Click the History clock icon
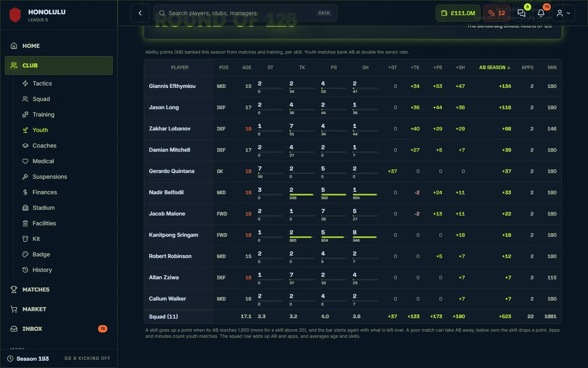588x368 pixels. click(x=25, y=270)
